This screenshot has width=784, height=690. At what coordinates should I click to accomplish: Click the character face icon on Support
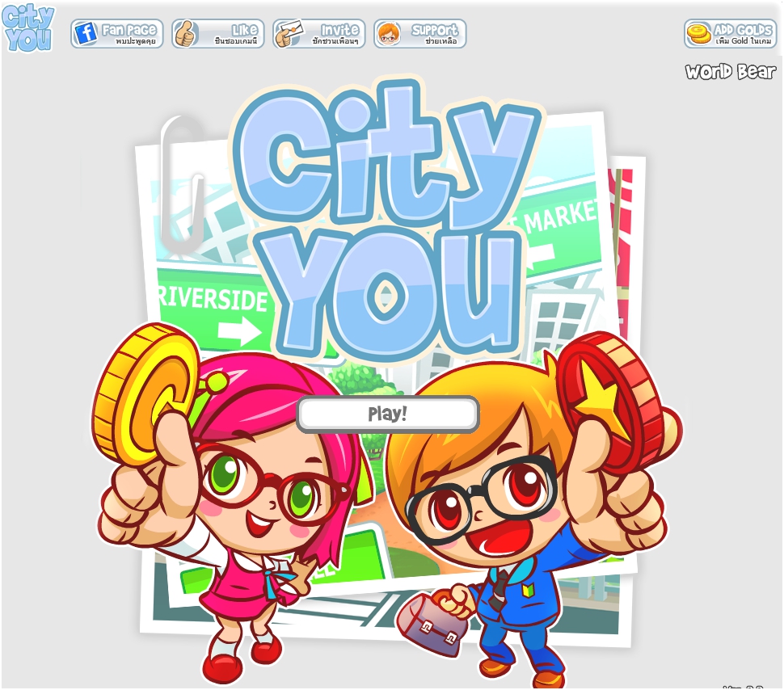pyautogui.click(x=389, y=33)
